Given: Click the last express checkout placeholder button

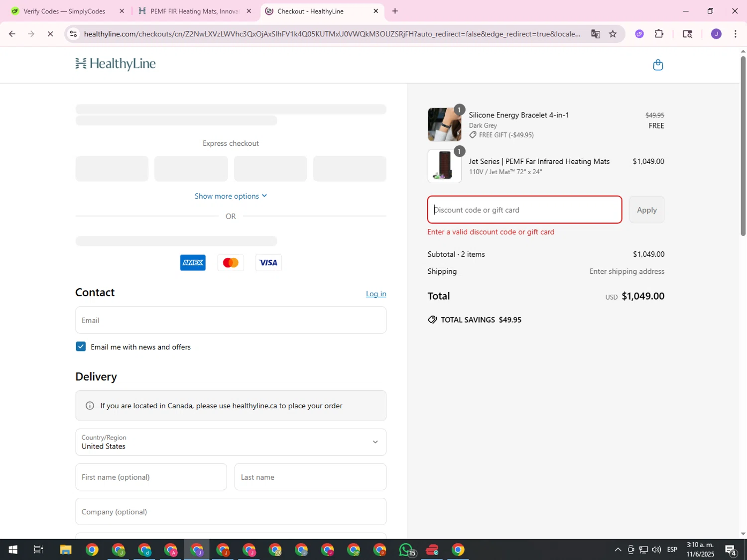Looking at the screenshot, I should (350, 169).
